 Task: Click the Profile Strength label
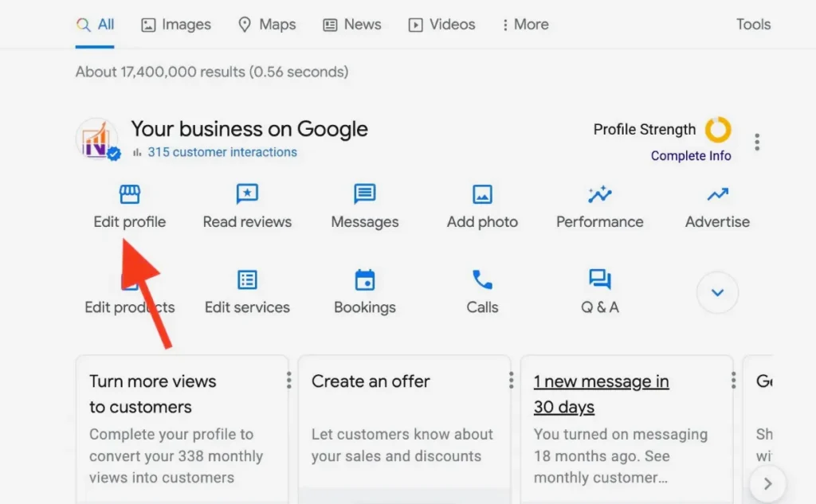(x=644, y=130)
